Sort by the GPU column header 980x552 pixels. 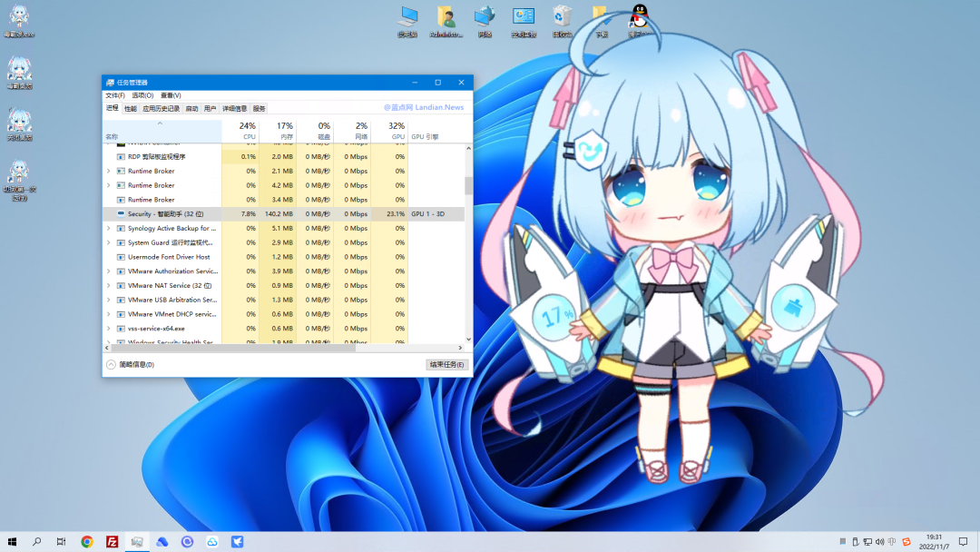coord(389,131)
